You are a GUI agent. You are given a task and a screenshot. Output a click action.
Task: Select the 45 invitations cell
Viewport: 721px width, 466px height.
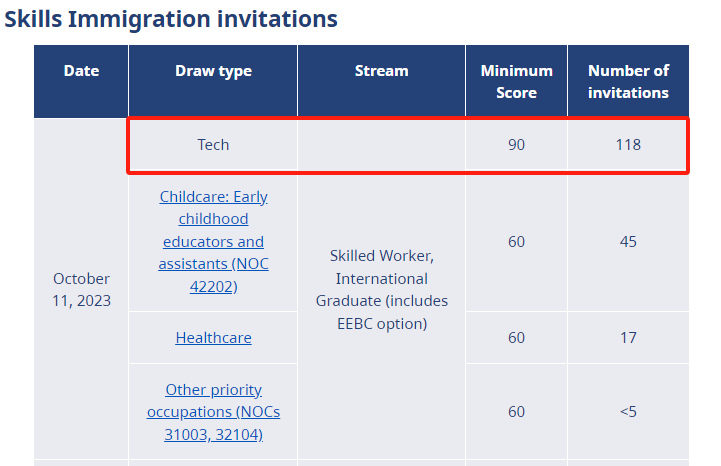(x=628, y=241)
